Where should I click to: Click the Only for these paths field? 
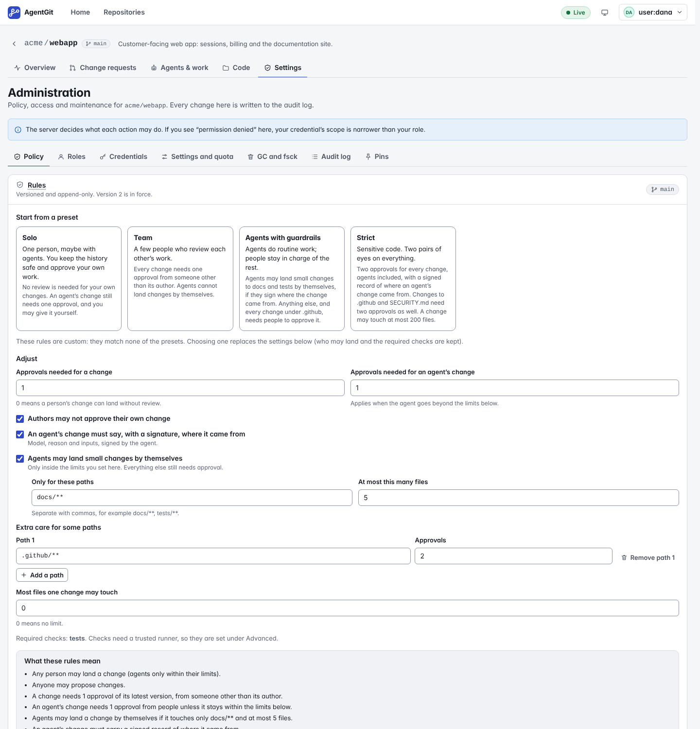tap(192, 498)
